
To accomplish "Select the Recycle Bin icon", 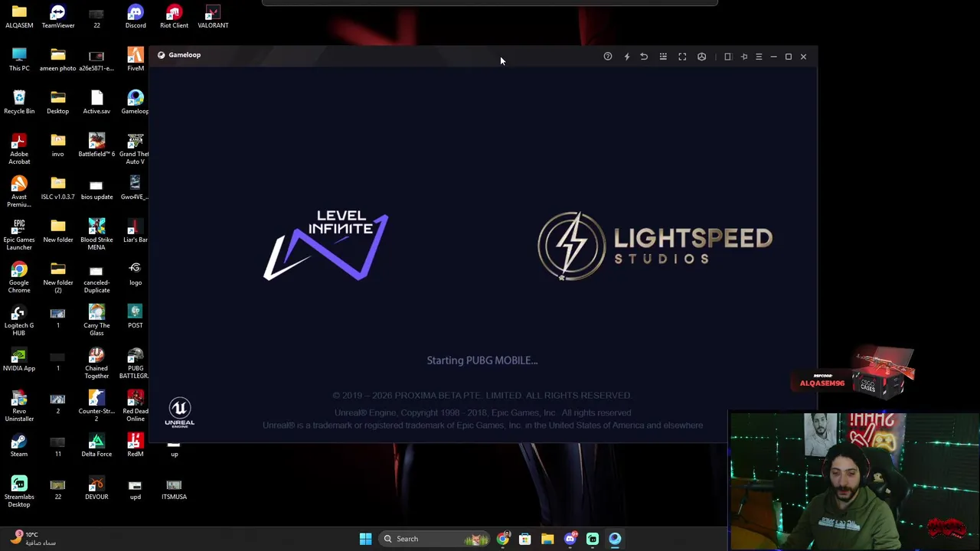I will tap(19, 103).
